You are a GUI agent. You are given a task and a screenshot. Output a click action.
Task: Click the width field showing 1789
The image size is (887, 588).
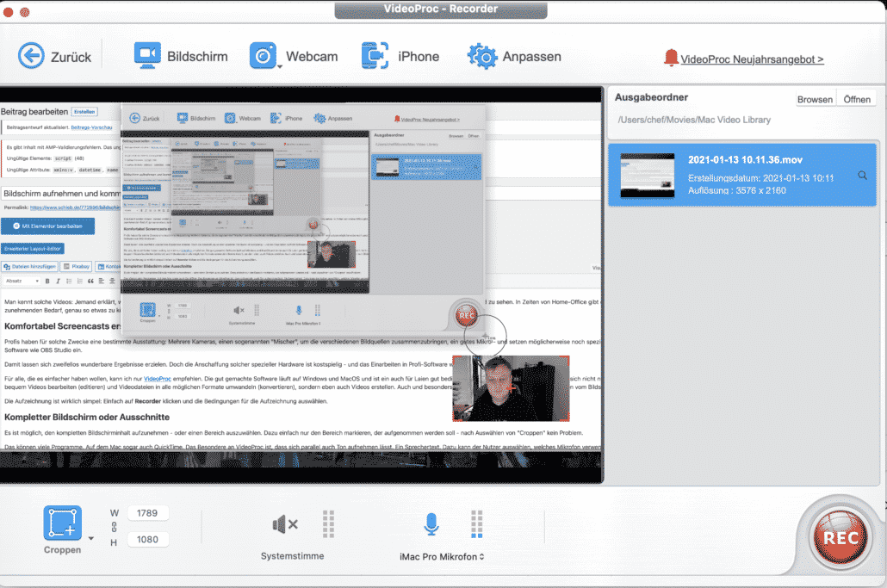pos(147,513)
